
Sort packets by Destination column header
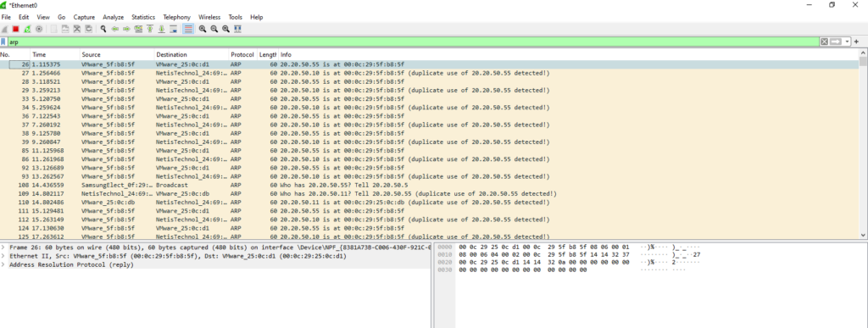(x=192, y=55)
